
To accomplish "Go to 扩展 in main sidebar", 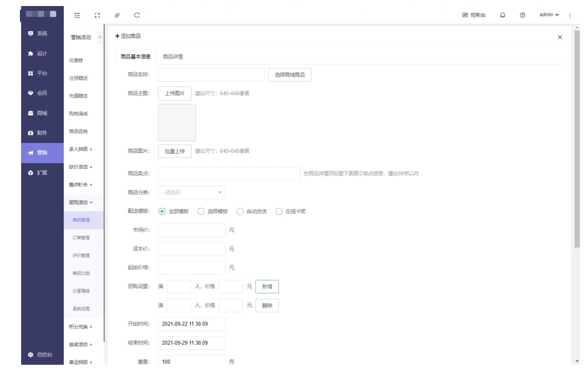I will coord(42,173).
